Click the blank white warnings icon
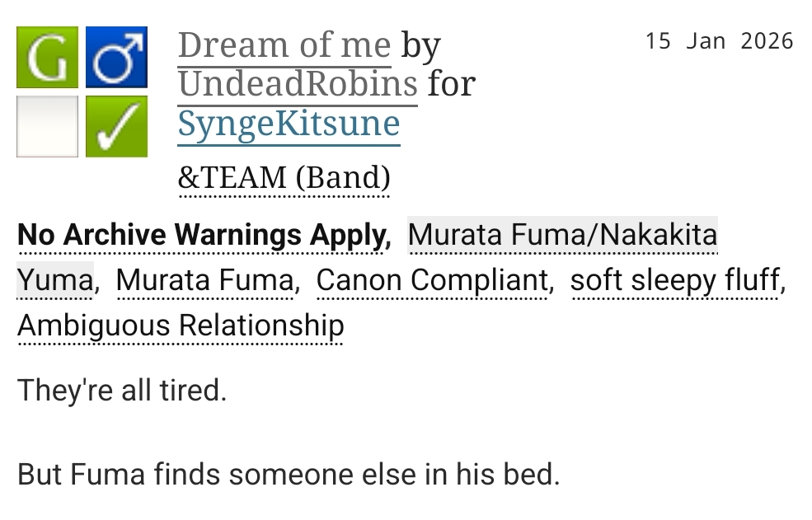 click(x=47, y=126)
